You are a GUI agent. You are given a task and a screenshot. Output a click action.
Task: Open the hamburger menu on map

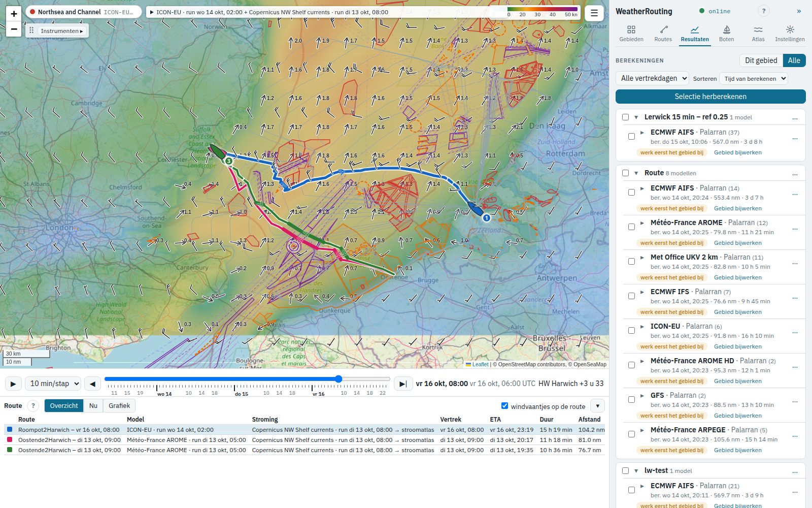point(594,13)
